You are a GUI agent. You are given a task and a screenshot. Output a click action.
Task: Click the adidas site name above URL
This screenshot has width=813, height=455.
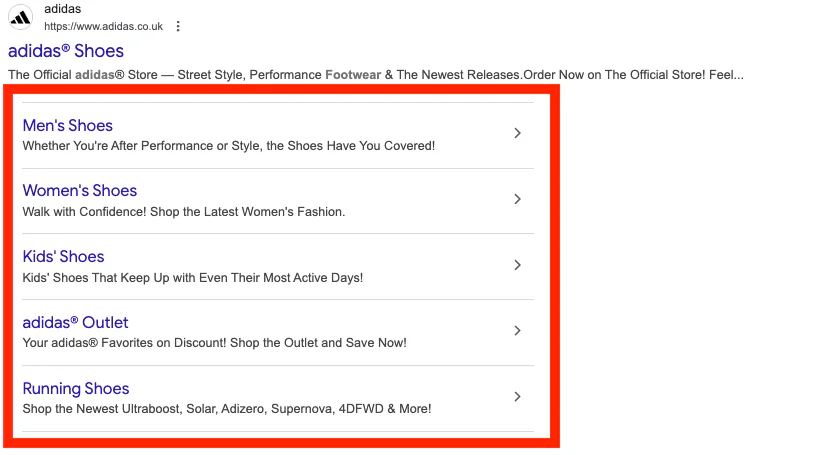[62, 9]
